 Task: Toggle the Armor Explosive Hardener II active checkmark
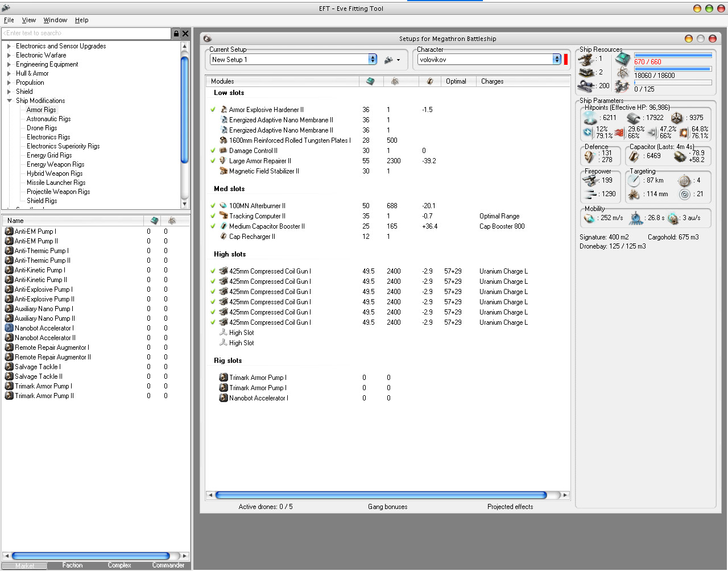pos(213,110)
